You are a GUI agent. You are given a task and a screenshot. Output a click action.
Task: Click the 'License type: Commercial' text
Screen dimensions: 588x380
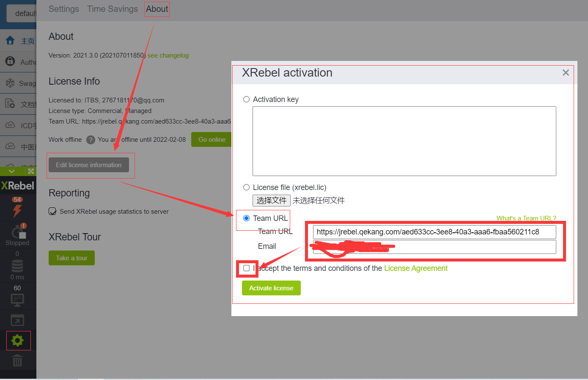[x=100, y=111]
